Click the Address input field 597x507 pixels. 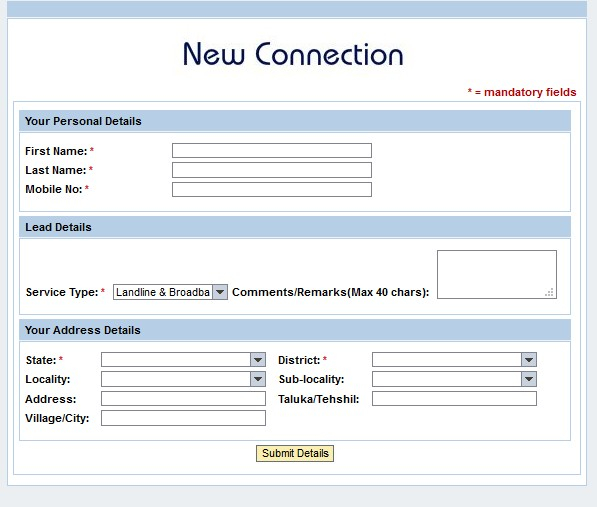(x=183, y=399)
